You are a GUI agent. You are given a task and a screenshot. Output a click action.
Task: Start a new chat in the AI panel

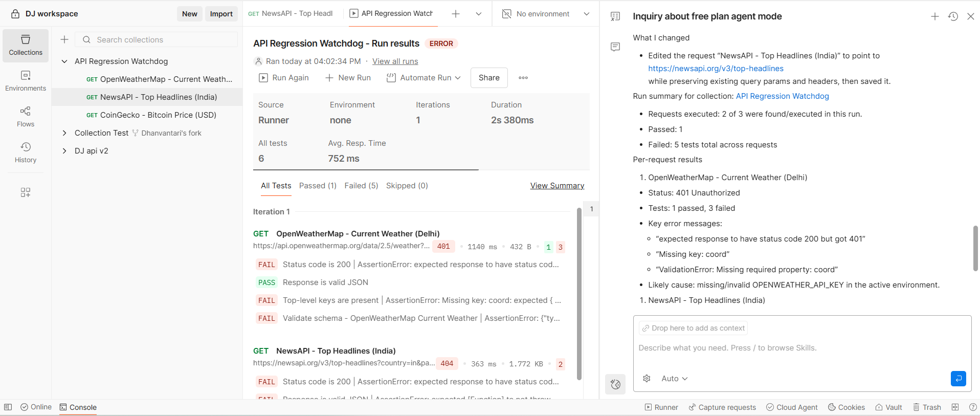tap(935, 16)
